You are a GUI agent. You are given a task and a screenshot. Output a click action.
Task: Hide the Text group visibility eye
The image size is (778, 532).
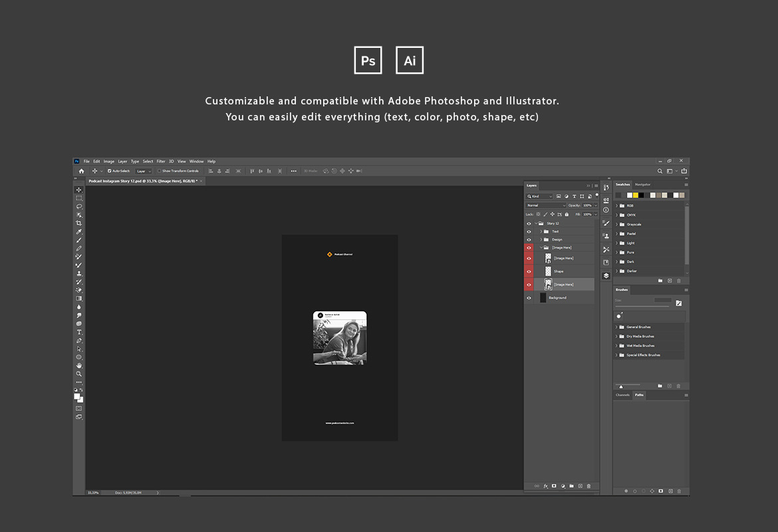coord(529,231)
